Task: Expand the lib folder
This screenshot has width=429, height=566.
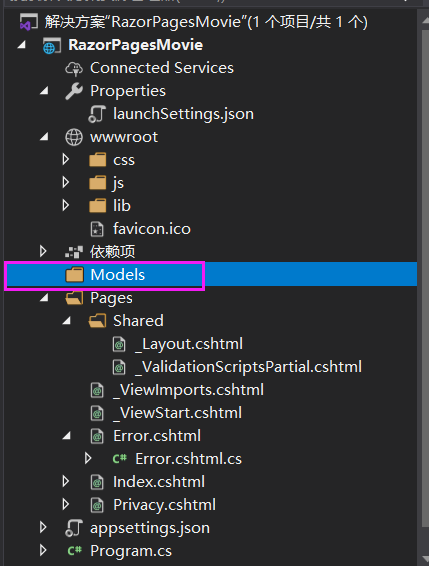Action: click(x=66, y=205)
